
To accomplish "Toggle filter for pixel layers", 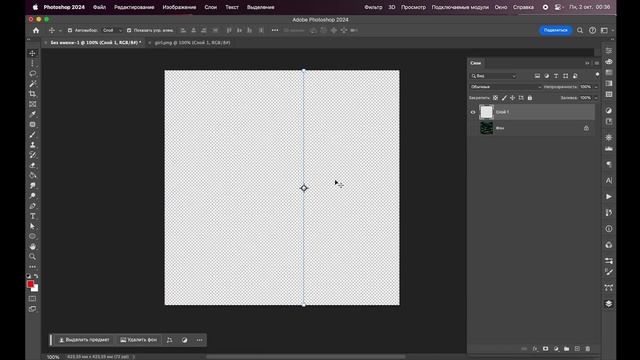I will (537, 76).
